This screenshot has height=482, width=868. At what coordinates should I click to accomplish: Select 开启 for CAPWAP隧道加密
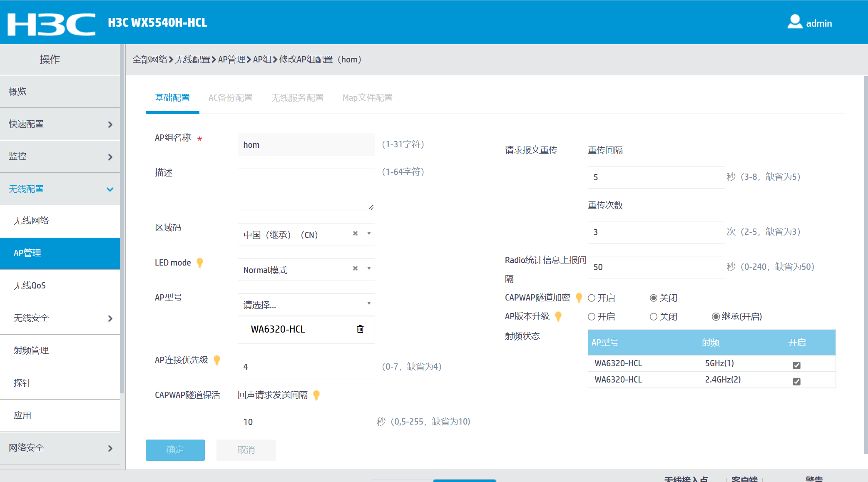click(x=592, y=298)
